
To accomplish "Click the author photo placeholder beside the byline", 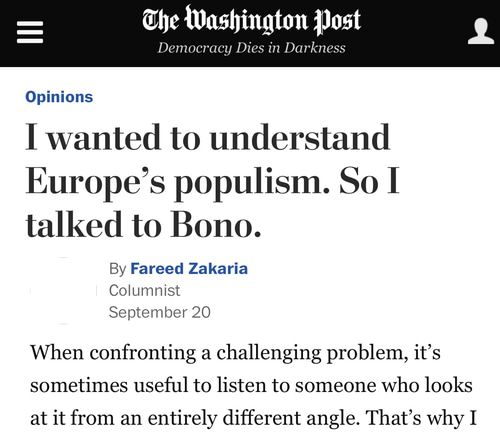I will (x=62, y=291).
